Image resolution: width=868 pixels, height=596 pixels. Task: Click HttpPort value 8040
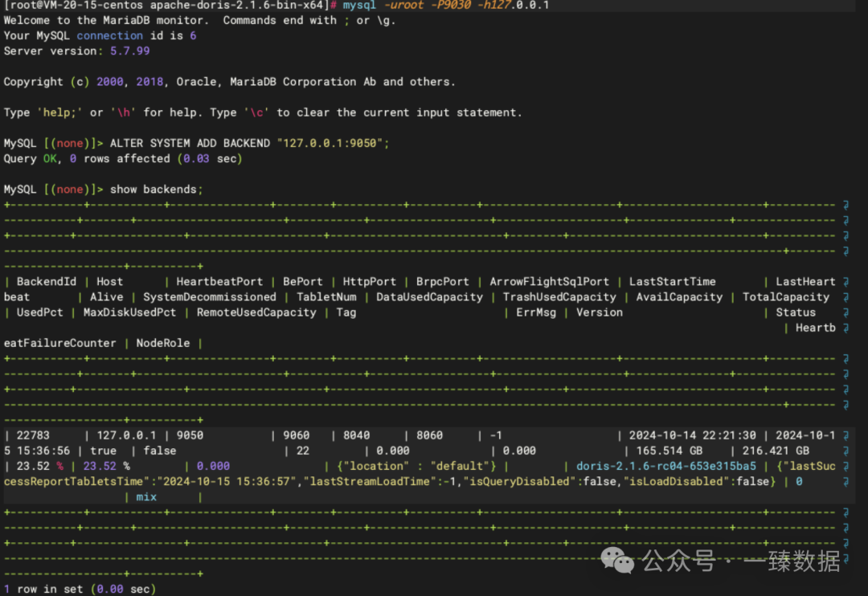coord(356,435)
